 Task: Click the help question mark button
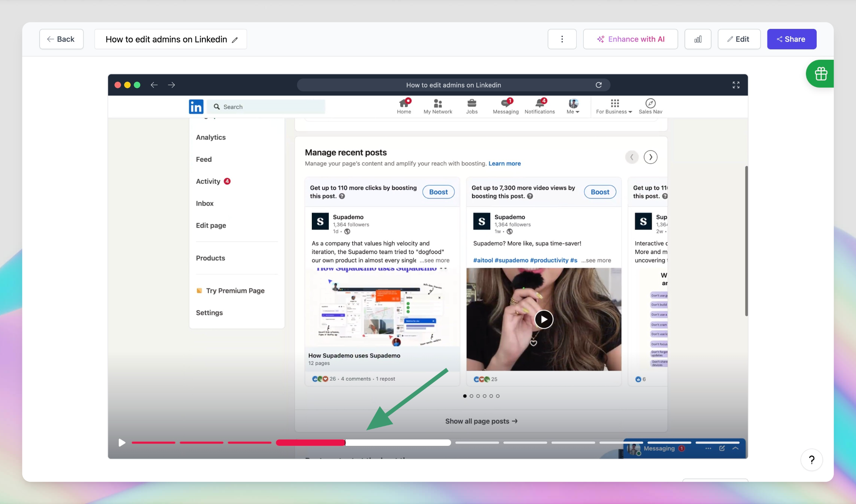coord(812,459)
